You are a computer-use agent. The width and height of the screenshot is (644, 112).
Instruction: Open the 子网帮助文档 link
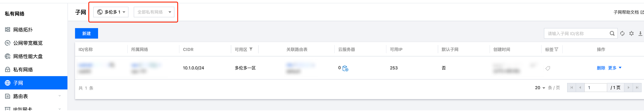click(626, 12)
